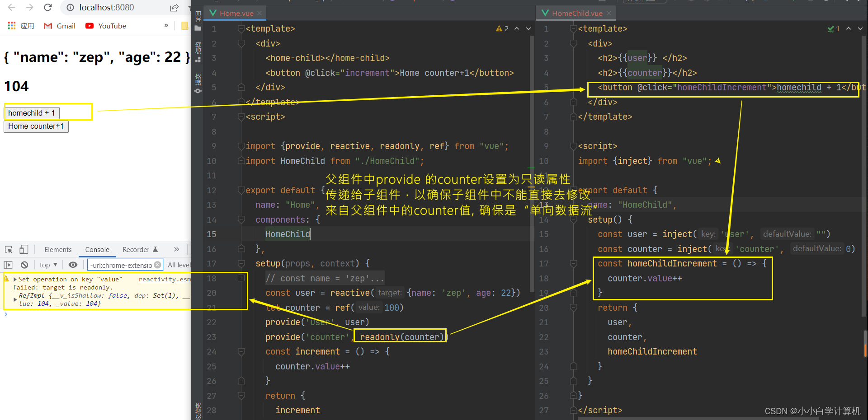Collapse the <template> fold in Home.vue line 1
This screenshot has height=420, width=868.
(x=241, y=29)
